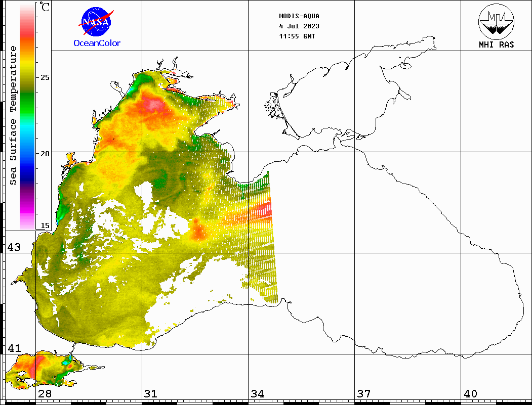Click the 20 tick label on temperature scale
The height and width of the screenshot is (405, 532).
coord(45,153)
